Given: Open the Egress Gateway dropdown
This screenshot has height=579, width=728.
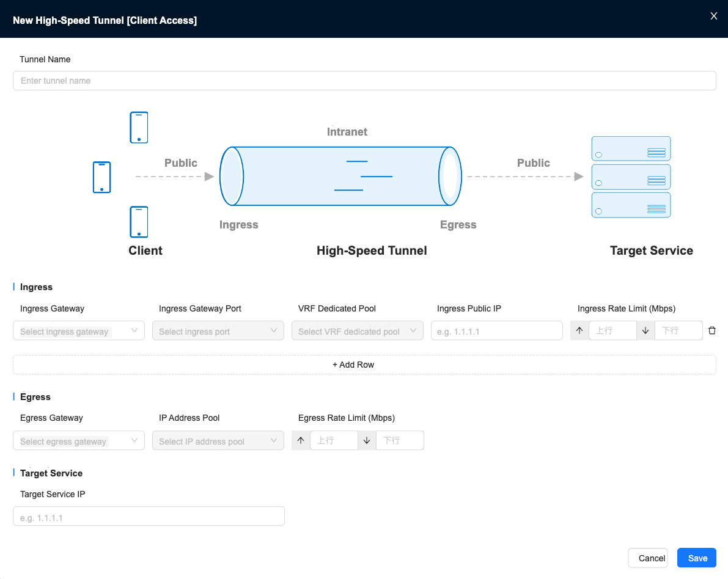Looking at the screenshot, I should (x=79, y=441).
